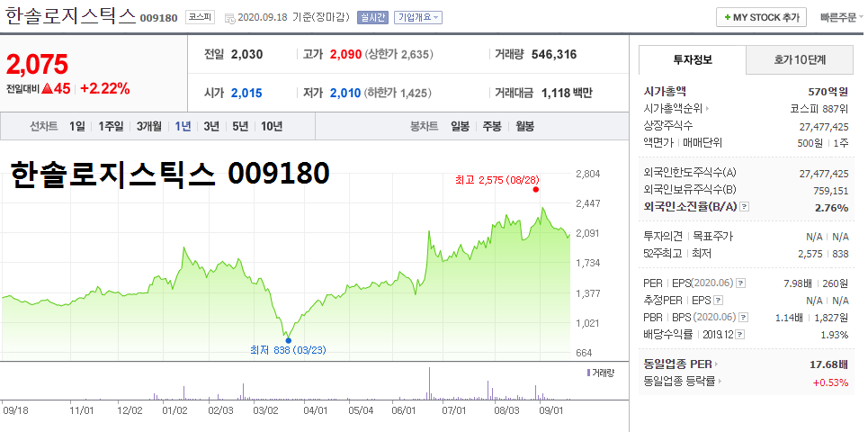Select the 10년 line chart period

tap(272, 126)
